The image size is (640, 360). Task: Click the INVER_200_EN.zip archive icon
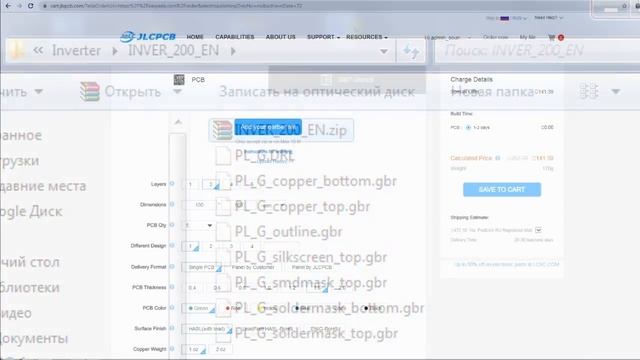point(222,130)
